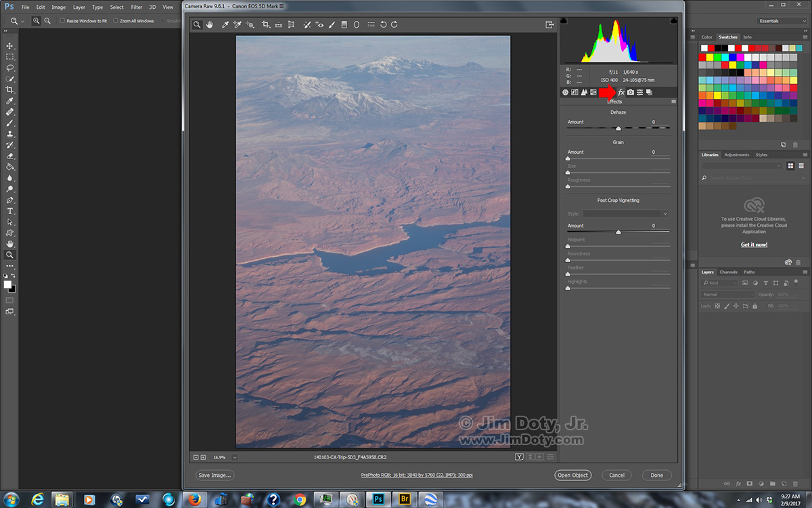This screenshot has height=508, width=812.
Task: Open the Photoshop Filter menu
Action: point(137,7)
